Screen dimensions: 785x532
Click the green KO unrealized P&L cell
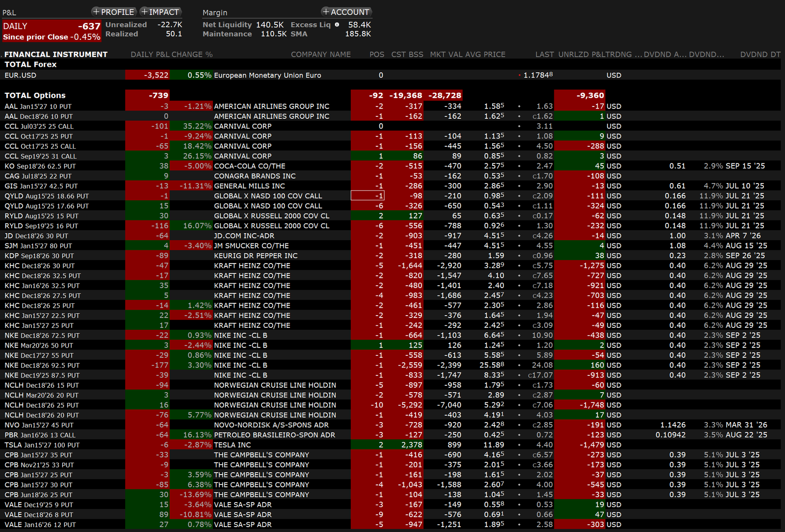580,166
